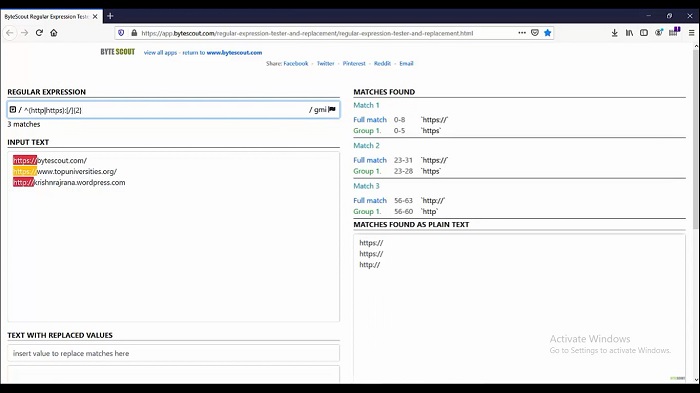The image size is (700, 393).
Task: Go to the browser Home page
Action: (x=54, y=33)
